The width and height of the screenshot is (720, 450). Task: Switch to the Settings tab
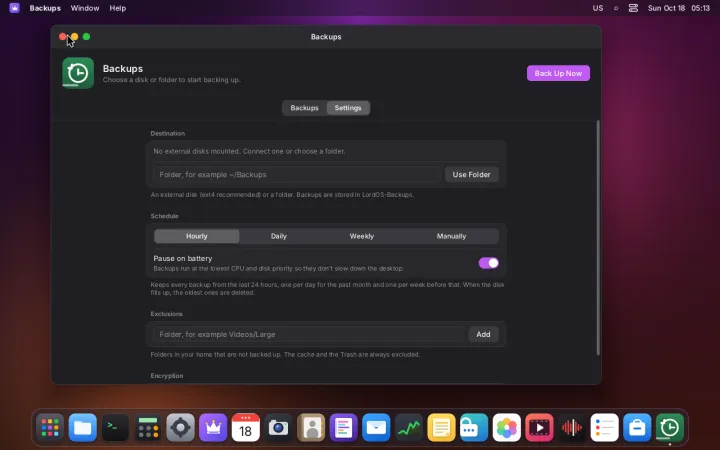point(348,108)
